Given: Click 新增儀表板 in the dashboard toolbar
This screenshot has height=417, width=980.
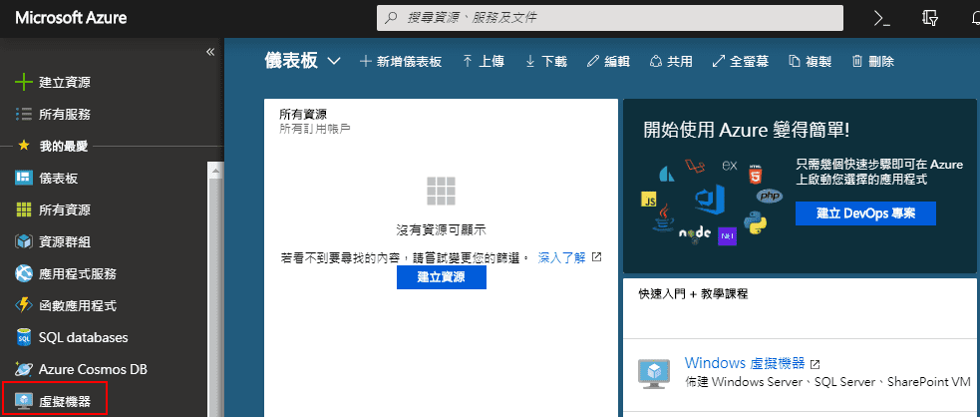Looking at the screenshot, I should (x=401, y=61).
